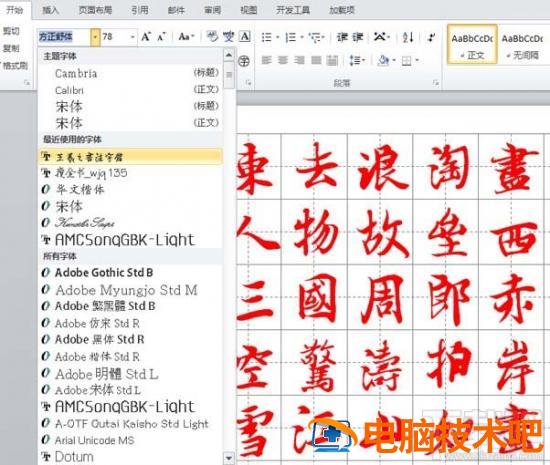Collapse the font name dropdown arrow

(95, 37)
